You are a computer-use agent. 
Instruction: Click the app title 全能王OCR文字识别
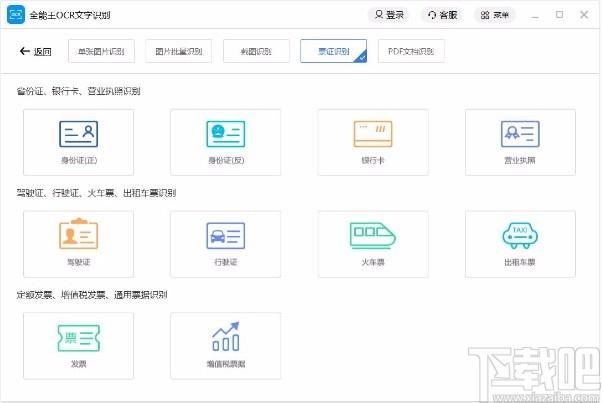(x=70, y=15)
